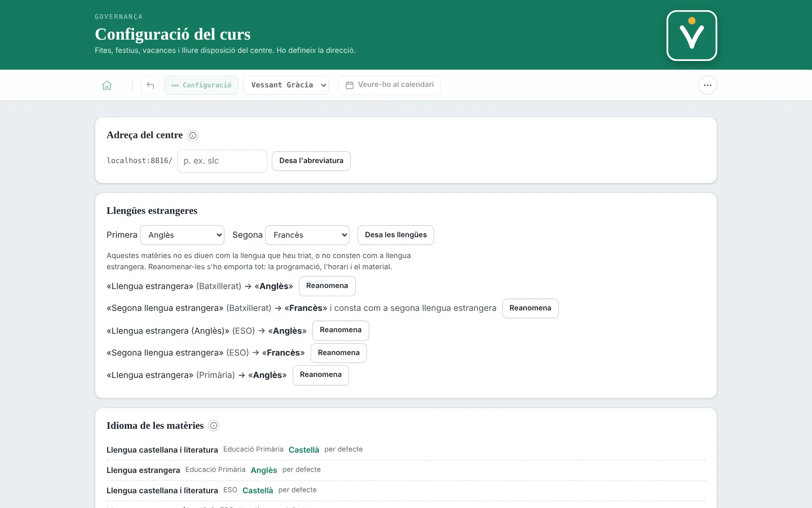Open Veure-ho al calendari
812x508 pixels.
(x=389, y=85)
